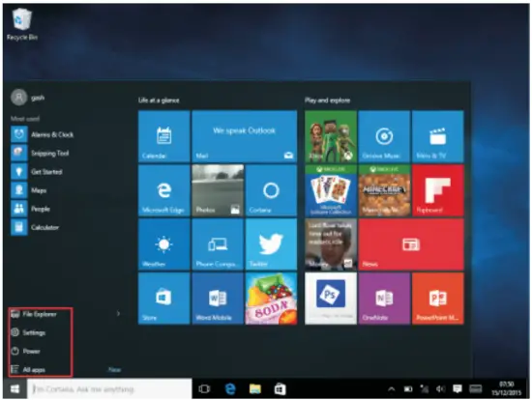This screenshot has width=532, height=400.
Task: Open the Flipboard tile
Action: click(437, 190)
